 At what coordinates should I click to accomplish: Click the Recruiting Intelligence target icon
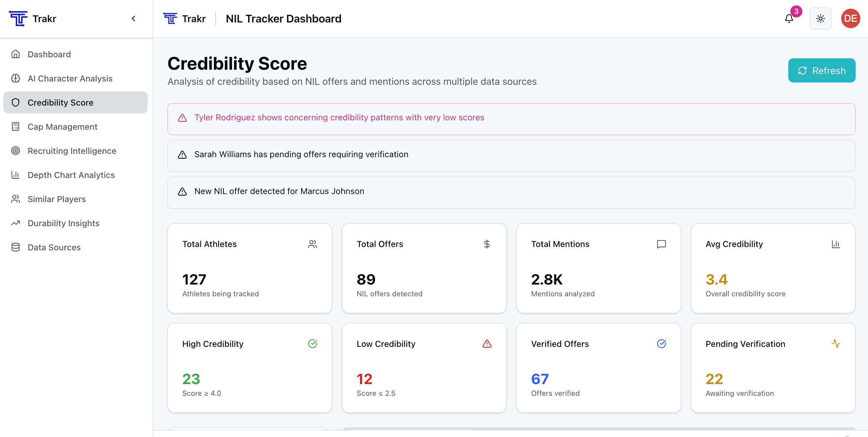click(x=15, y=151)
